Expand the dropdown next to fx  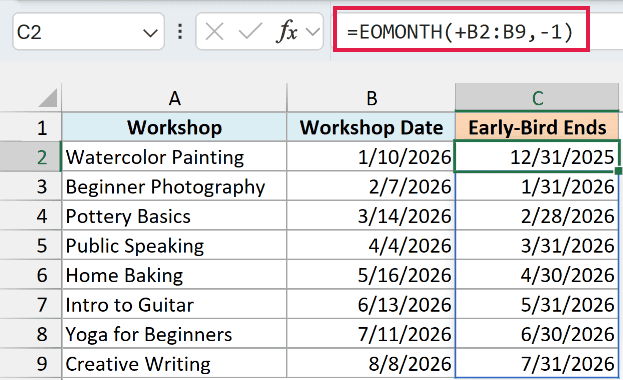click(x=313, y=32)
